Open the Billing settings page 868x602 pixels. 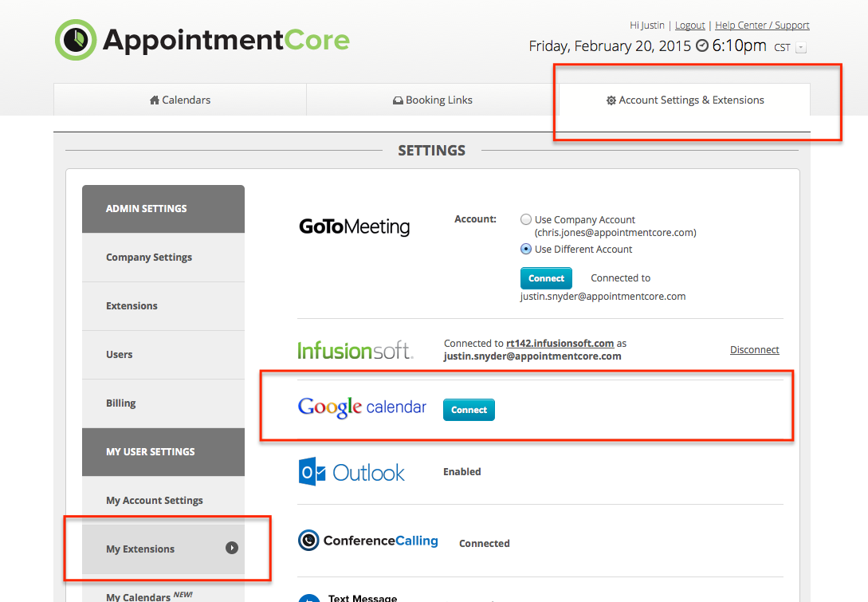pyautogui.click(x=163, y=403)
